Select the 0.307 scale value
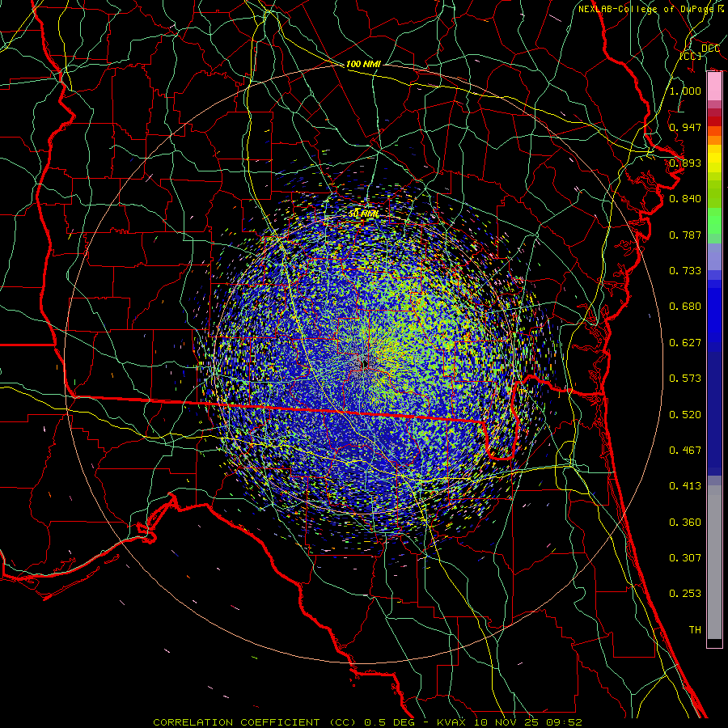Screen dimensions: 728x728 click(685, 558)
